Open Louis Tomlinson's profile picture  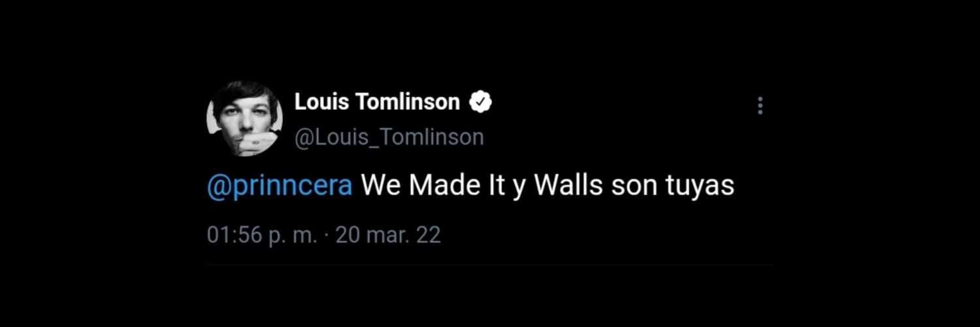[x=244, y=119]
